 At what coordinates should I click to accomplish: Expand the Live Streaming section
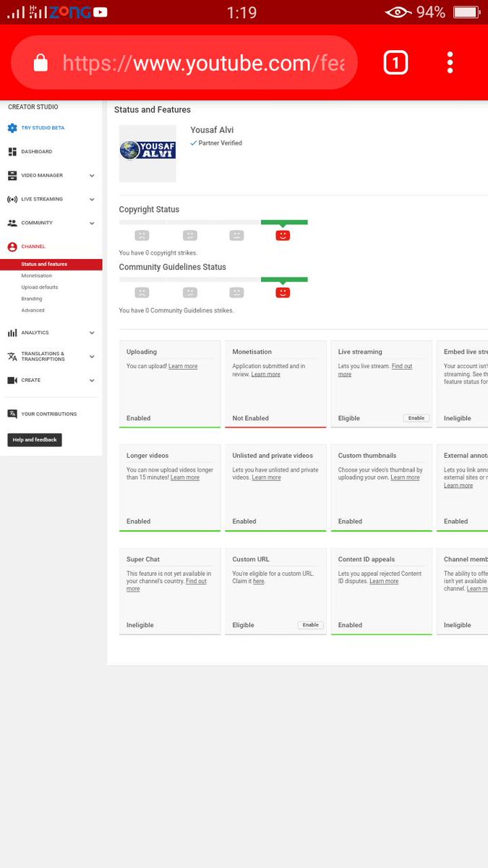click(x=92, y=199)
